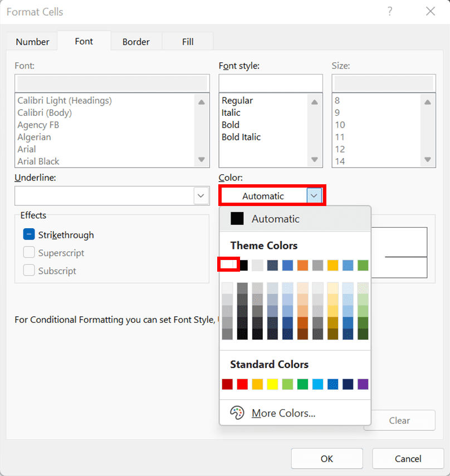Open the Underline dropdown
Viewport: 450px width, 476px height.
coord(200,196)
